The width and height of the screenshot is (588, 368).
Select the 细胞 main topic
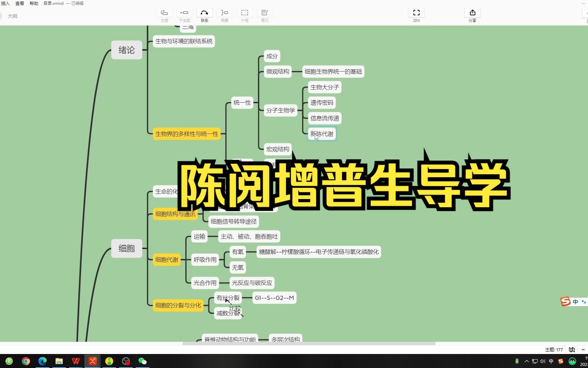(x=127, y=248)
